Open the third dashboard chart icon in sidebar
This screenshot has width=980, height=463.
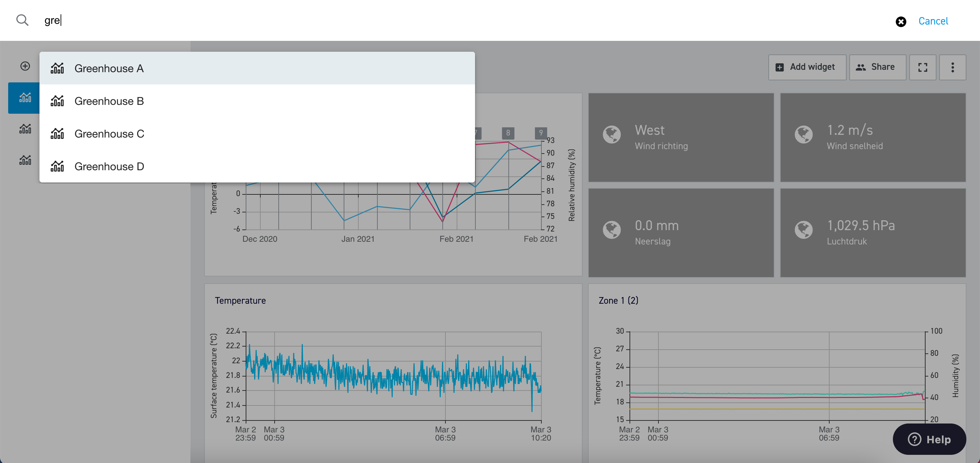tap(25, 160)
